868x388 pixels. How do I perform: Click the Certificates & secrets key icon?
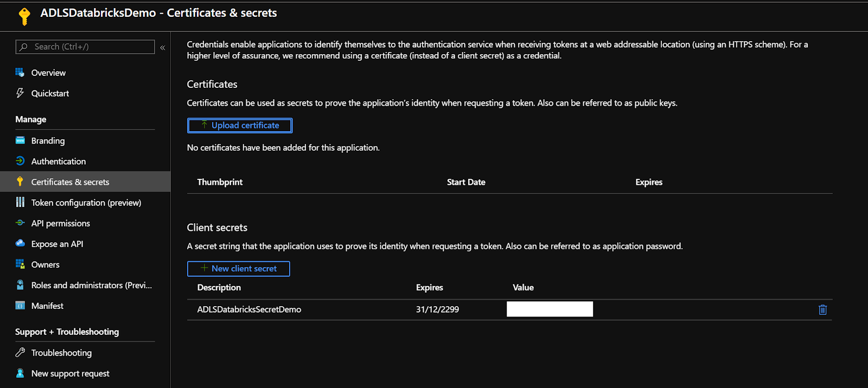coord(20,182)
